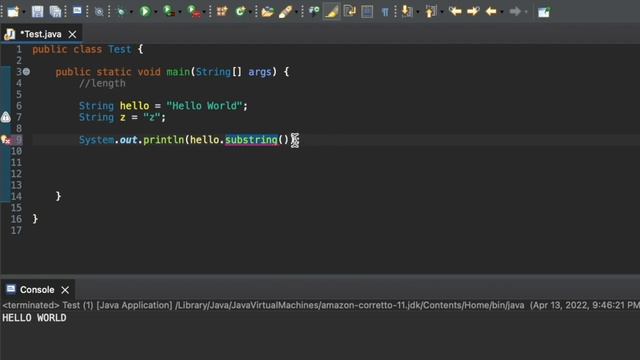Collapse the main method fold marker
The width and height of the screenshot is (640, 360).
point(27,72)
